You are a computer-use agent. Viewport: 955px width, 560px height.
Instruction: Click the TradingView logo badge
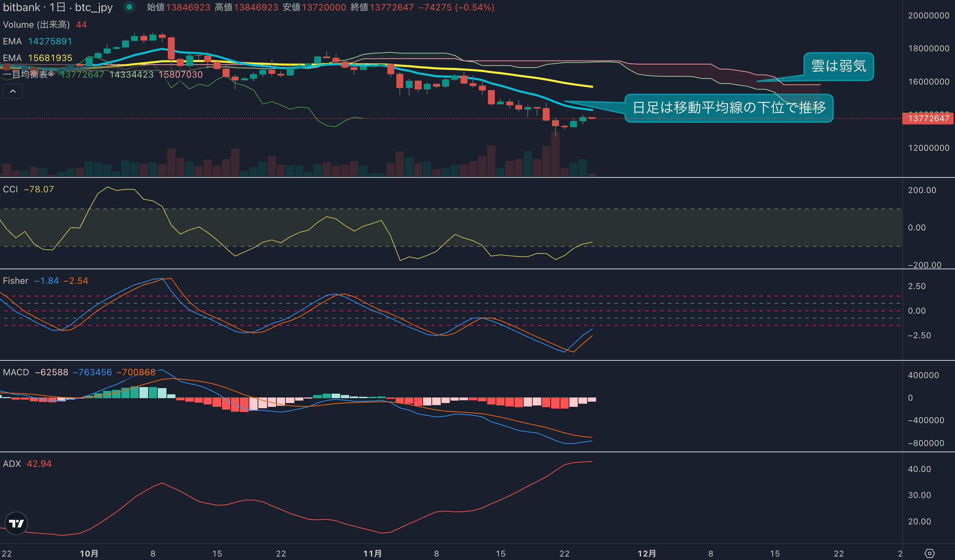pyautogui.click(x=16, y=523)
